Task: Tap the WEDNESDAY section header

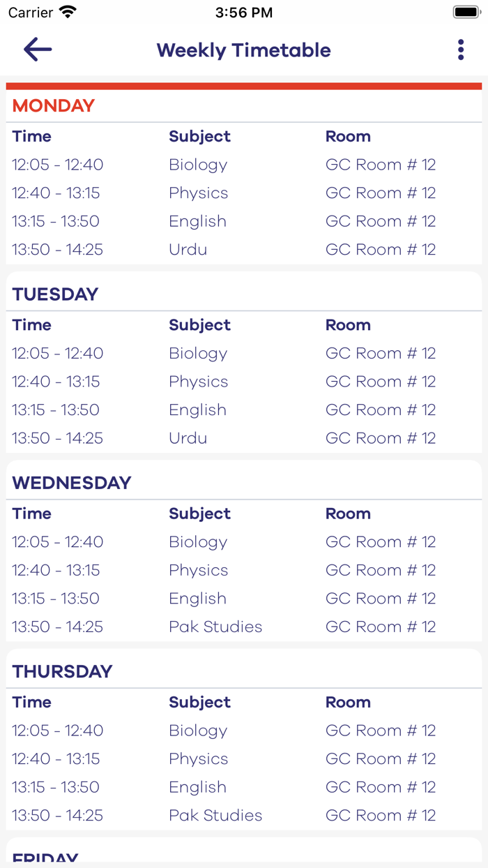Action: coord(72,483)
